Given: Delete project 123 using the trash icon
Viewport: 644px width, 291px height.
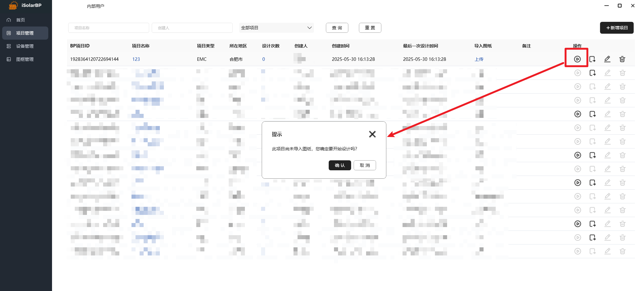Looking at the screenshot, I should pos(622,59).
